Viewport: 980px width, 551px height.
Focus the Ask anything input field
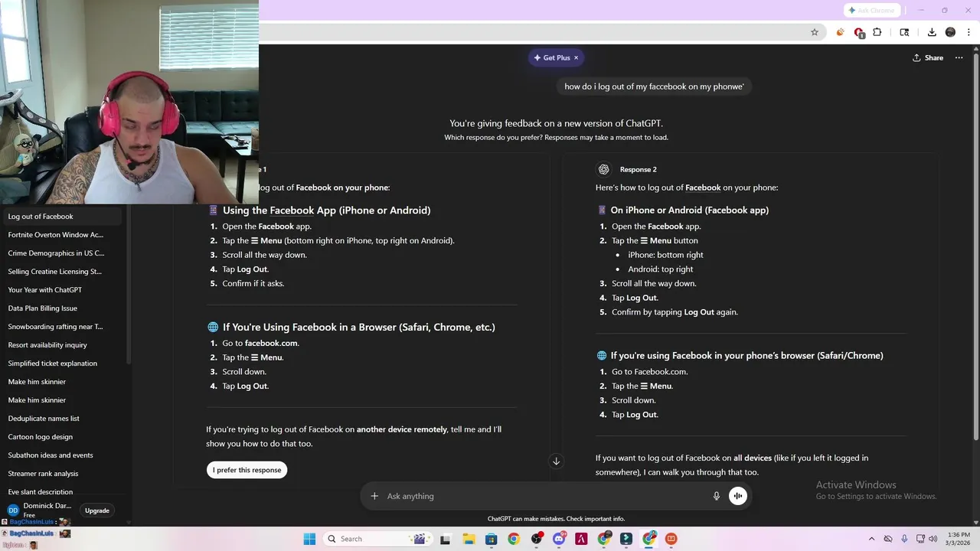click(544, 496)
